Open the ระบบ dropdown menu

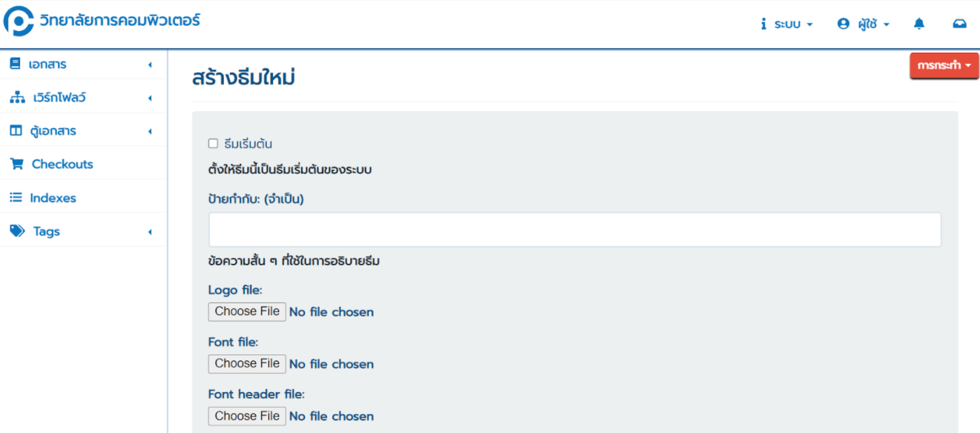point(787,24)
